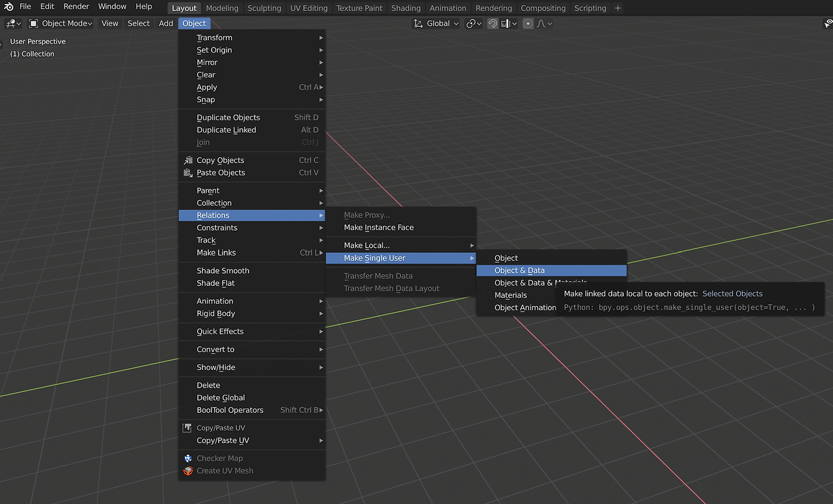833x504 pixels.
Task: Expand the BoolTool Operators submenu
Action: click(252, 410)
